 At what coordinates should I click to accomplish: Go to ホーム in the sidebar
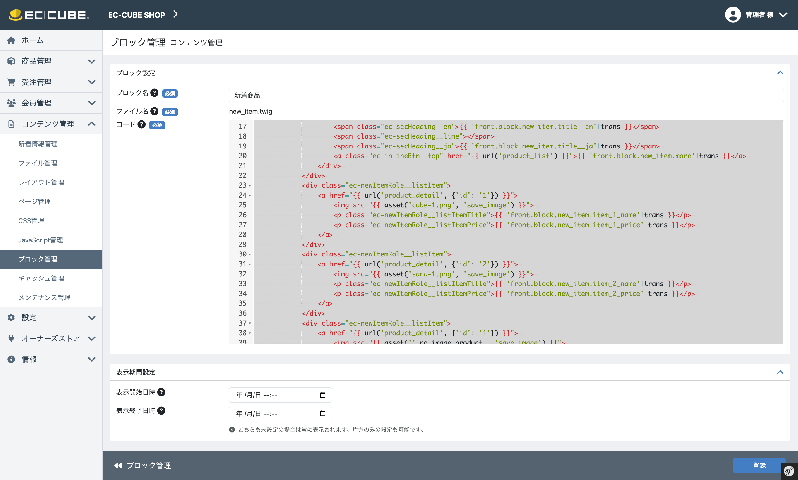[x=32, y=40]
